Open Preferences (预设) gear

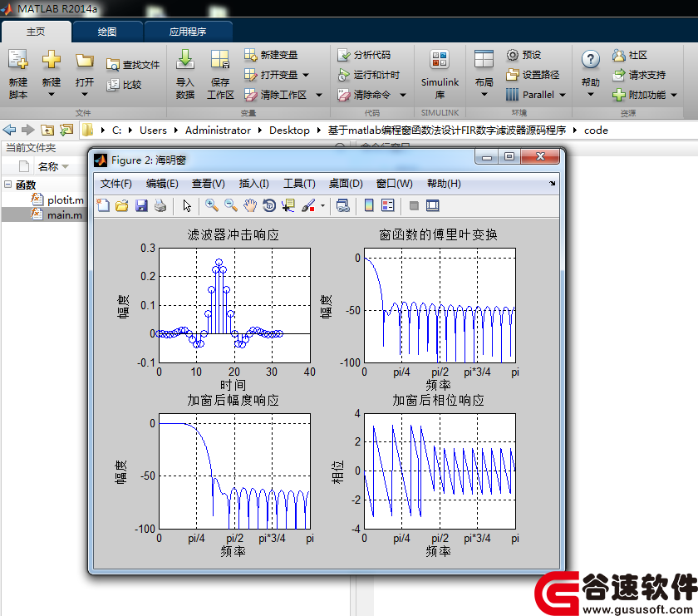coord(523,55)
